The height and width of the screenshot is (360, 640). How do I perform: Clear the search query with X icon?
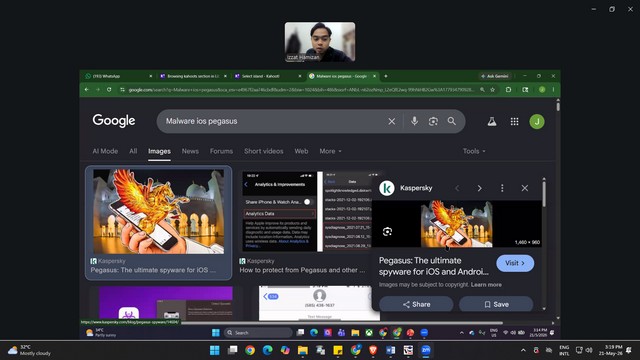tap(391, 121)
